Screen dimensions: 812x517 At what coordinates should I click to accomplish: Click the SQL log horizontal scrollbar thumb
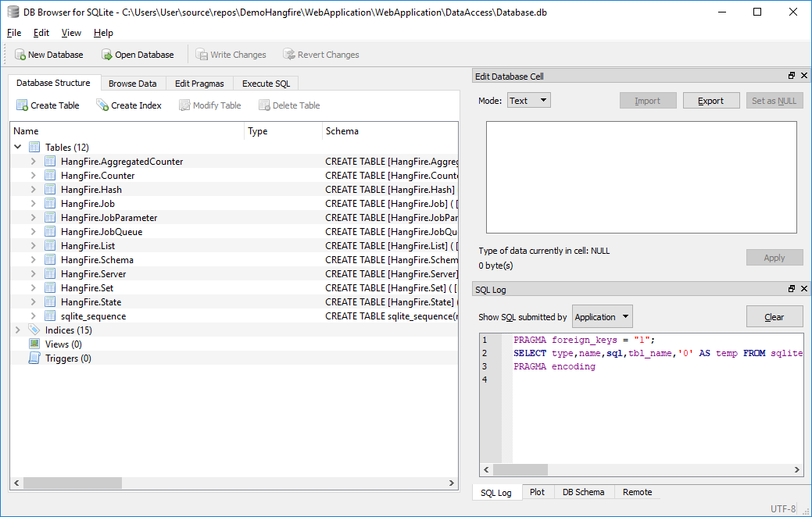pyautogui.click(x=520, y=469)
